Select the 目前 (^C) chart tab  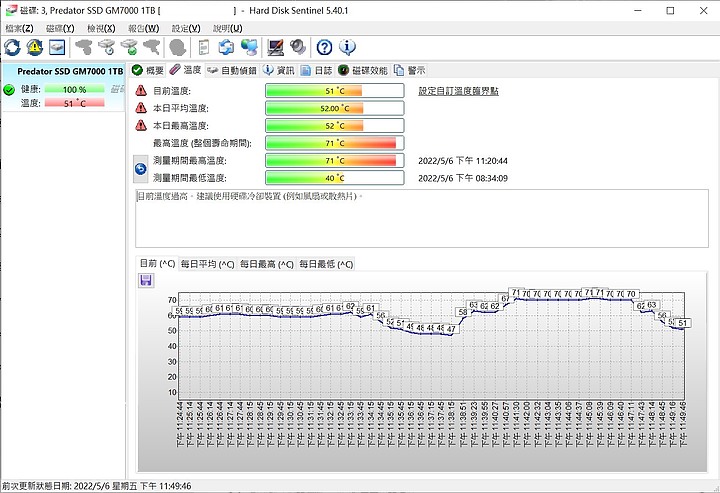[x=158, y=263]
